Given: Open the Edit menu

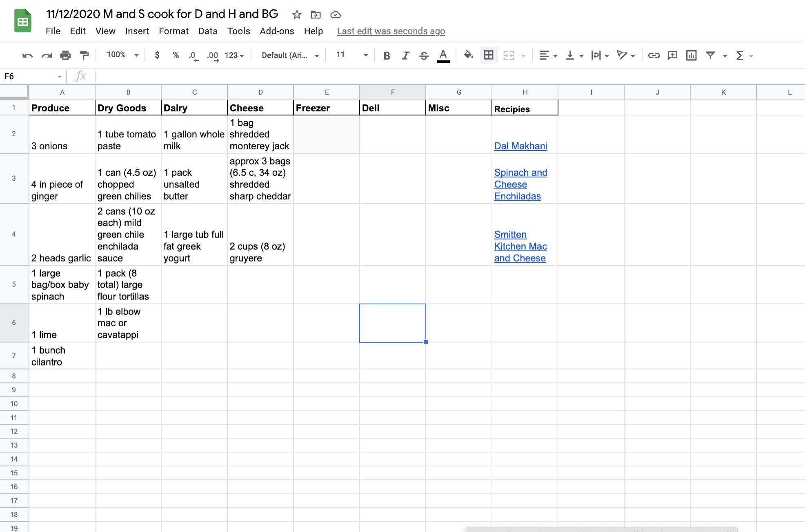Looking at the screenshot, I should (x=78, y=31).
